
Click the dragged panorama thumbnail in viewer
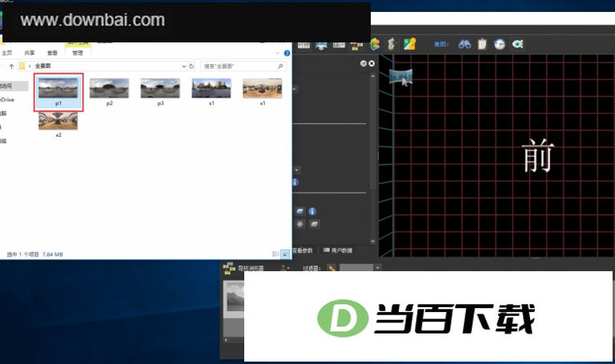tap(400, 75)
